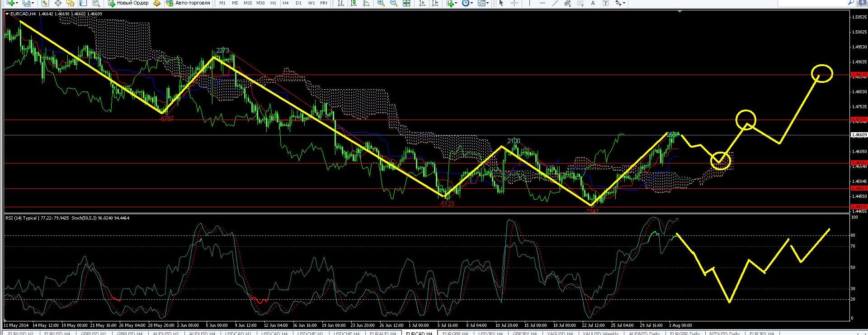Choose the vertical line tool
The width and height of the screenshot is (868, 335).
[529, 3]
